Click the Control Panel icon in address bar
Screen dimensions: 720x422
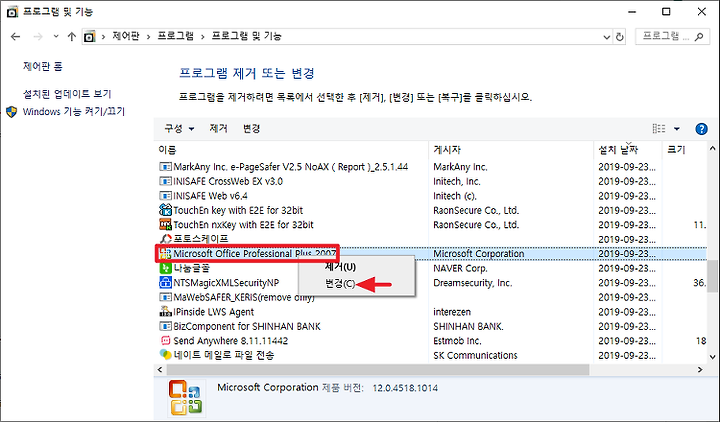pyautogui.click(x=90, y=36)
